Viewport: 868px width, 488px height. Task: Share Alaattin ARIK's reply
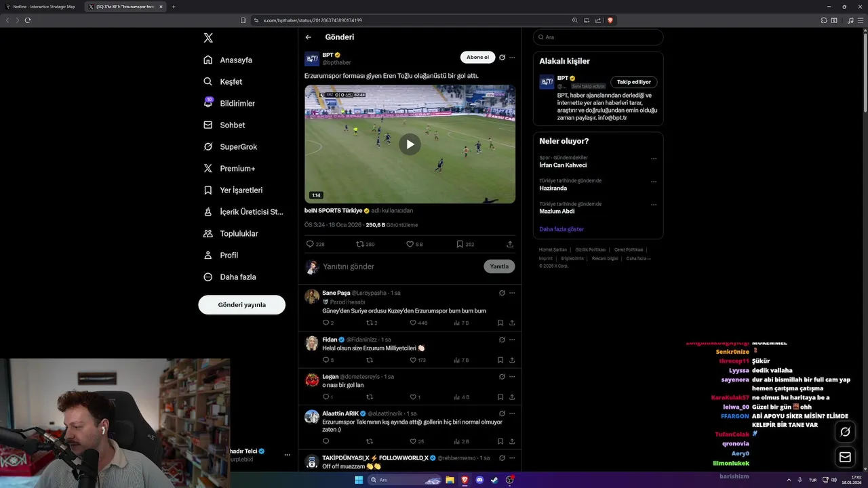[512, 441]
